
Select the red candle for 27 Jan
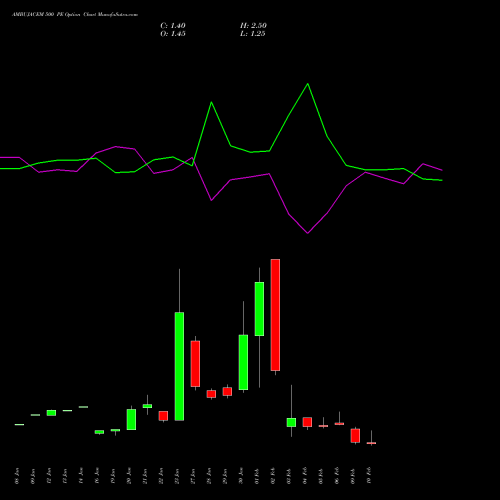click(x=195, y=364)
